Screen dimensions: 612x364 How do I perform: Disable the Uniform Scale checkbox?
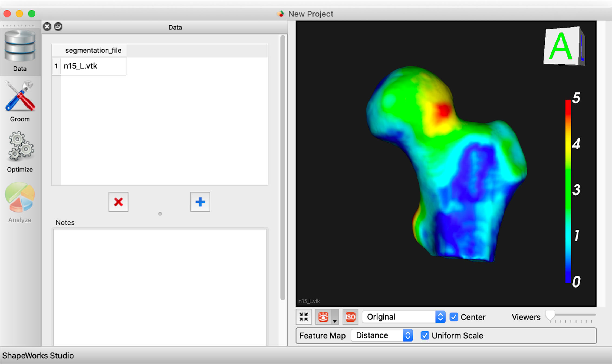click(x=425, y=335)
